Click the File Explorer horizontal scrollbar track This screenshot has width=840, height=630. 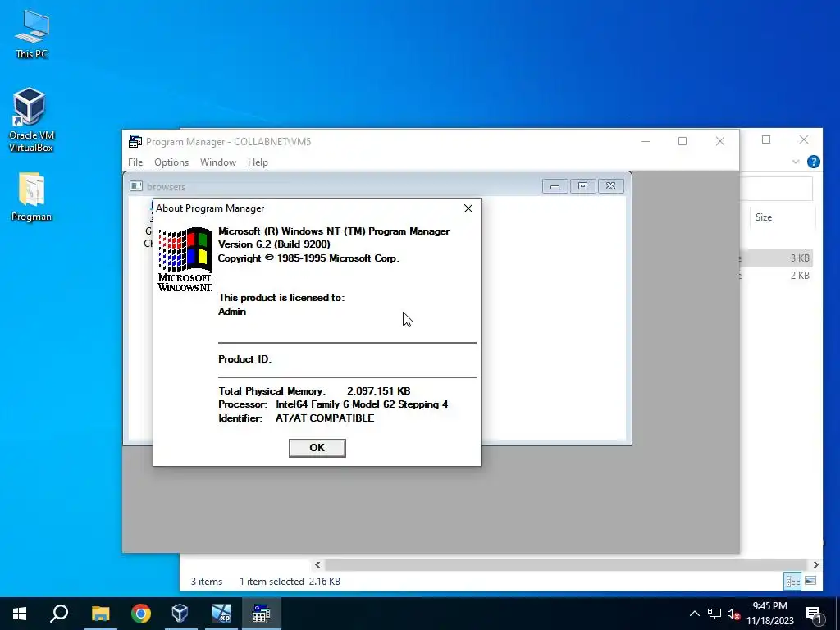click(x=566, y=564)
